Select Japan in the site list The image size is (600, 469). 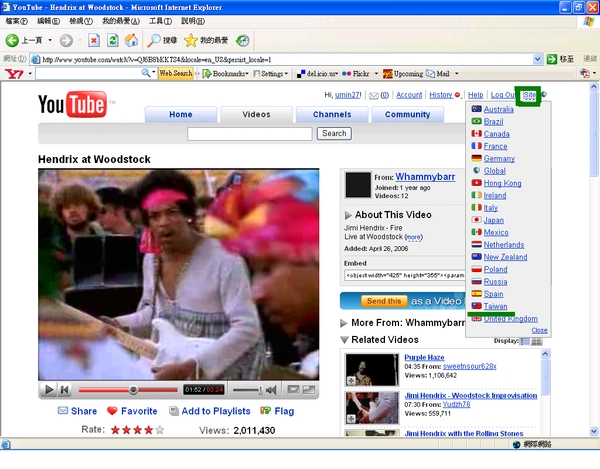(x=494, y=220)
